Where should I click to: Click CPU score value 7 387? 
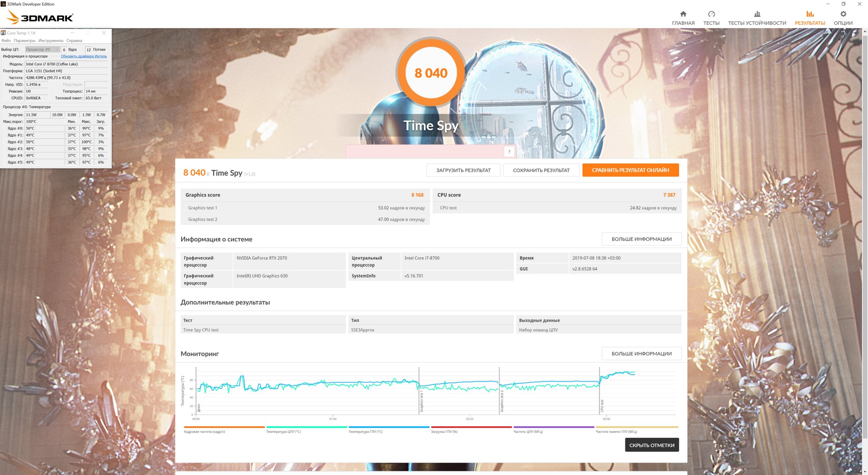669,195
